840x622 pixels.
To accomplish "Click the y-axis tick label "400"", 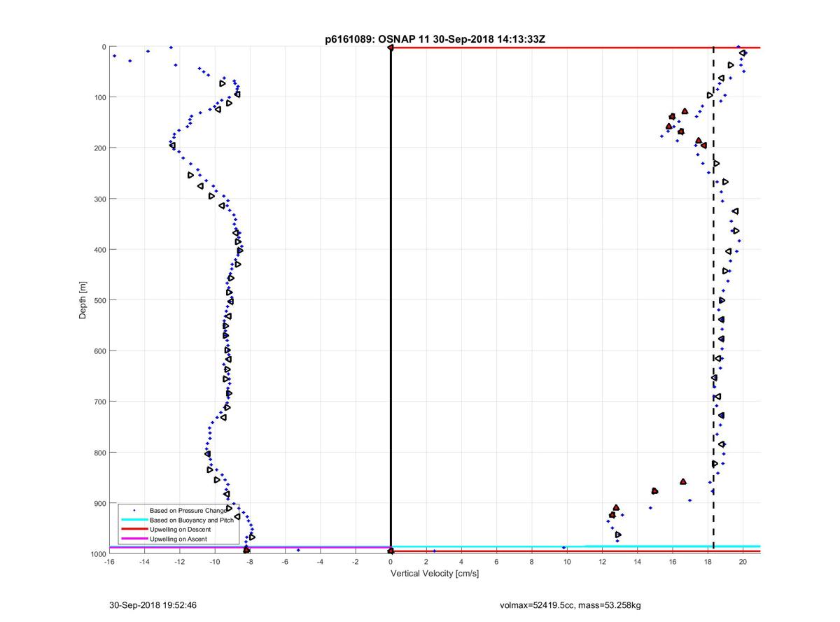I will coord(99,250).
